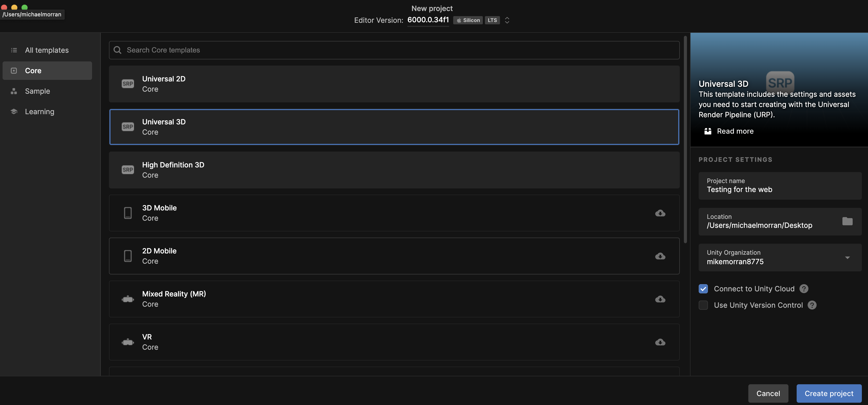Click the SRP icon of Universal 3D row

point(128,127)
